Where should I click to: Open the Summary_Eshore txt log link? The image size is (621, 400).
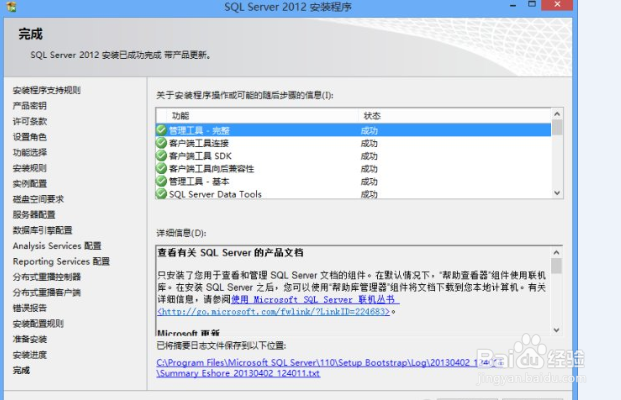pos(238,373)
